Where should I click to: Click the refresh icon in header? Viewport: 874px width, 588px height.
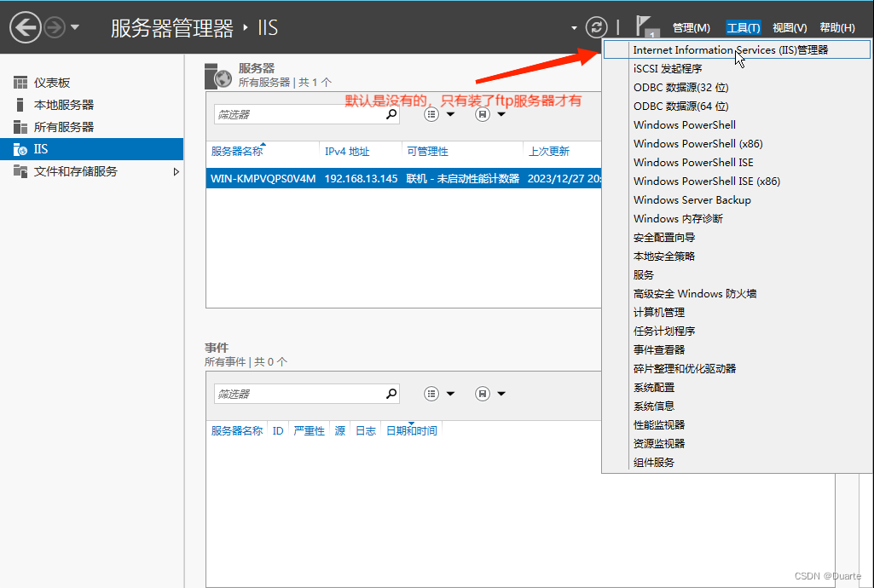(596, 27)
